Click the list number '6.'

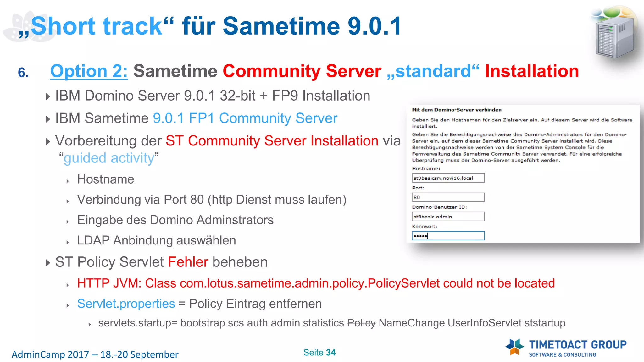pos(24,73)
